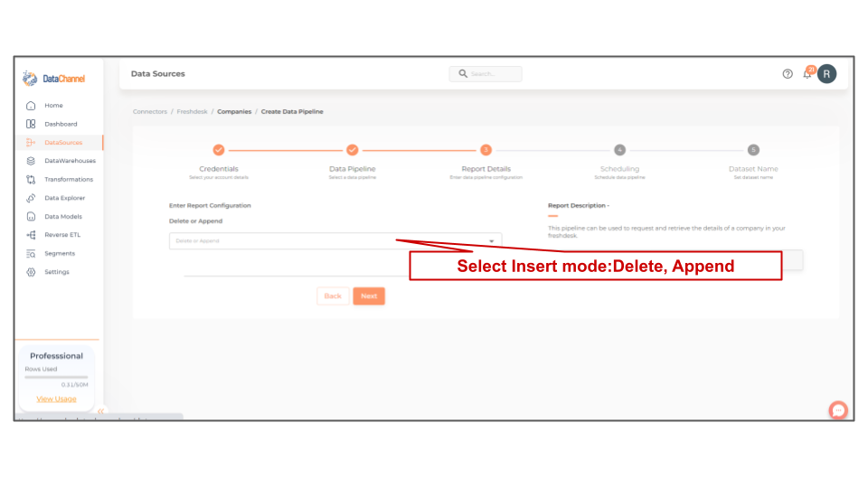Open the user avatar R menu
This screenshot has height=488, width=868.
coord(827,73)
